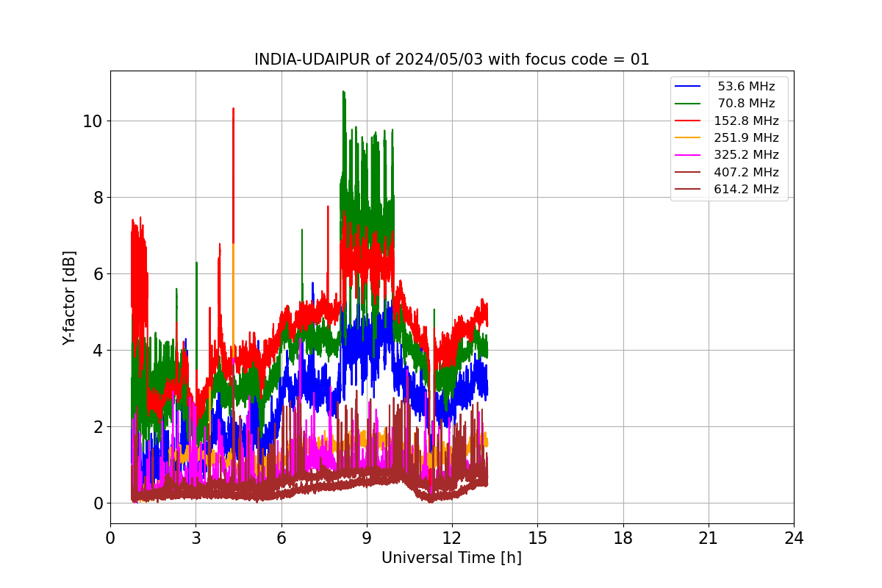Click the Y-factor [dB] axis label
The width and height of the screenshot is (882, 588).
pyautogui.click(x=69, y=298)
